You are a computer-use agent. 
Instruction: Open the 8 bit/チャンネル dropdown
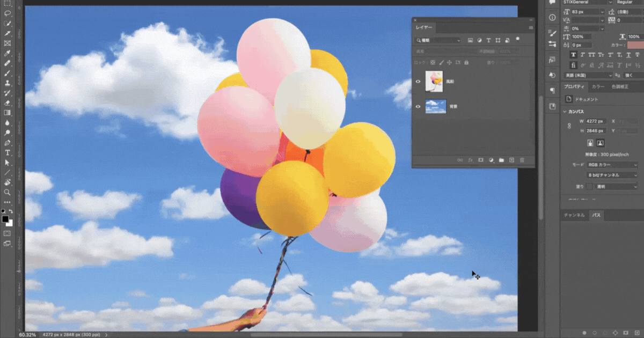click(x=612, y=175)
